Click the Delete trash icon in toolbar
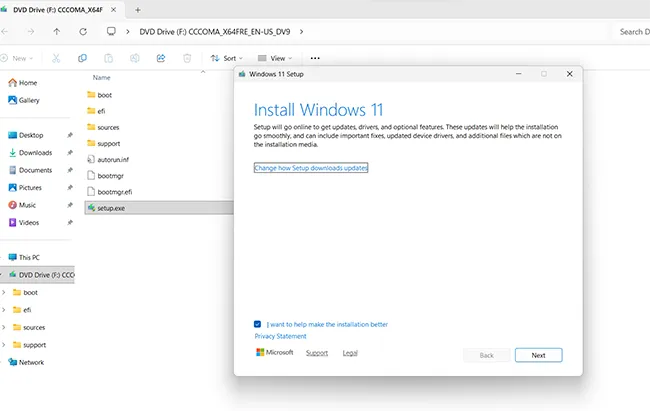This screenshot has width=650, height=411. [187, 58]
